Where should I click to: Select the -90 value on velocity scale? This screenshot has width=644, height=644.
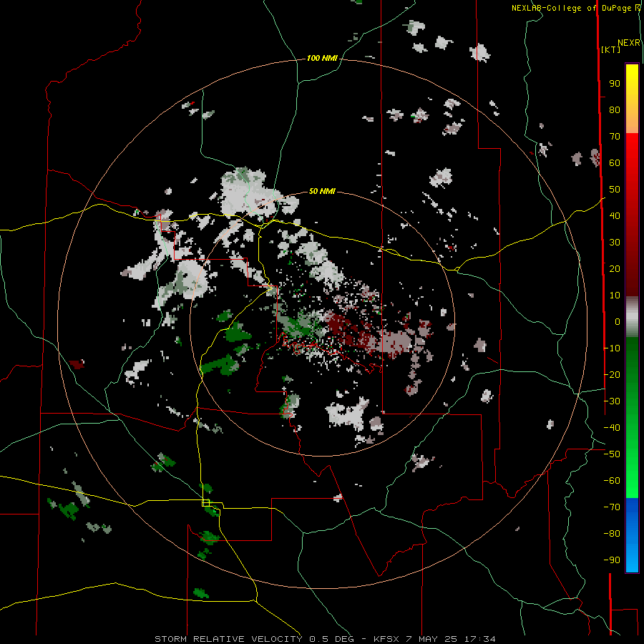pos(612,560)
